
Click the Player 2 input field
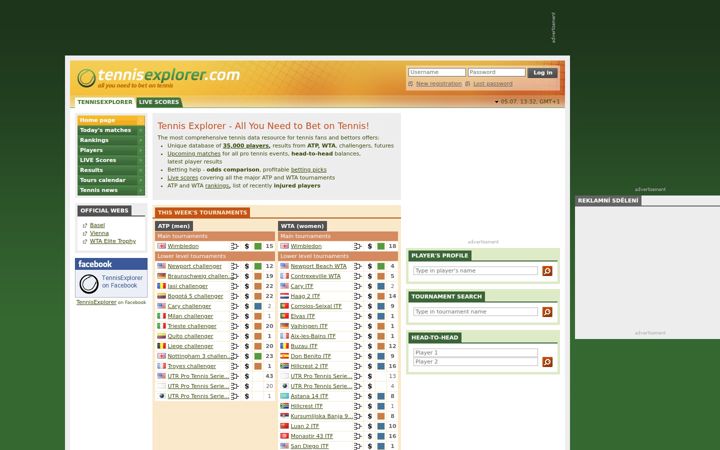coord(475,362)
